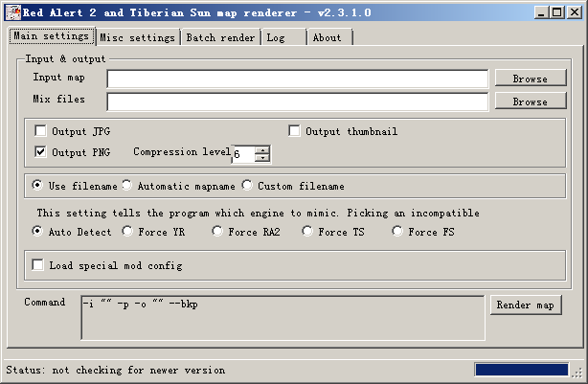This screenshot has width=588, height=384.
Task: Click the app icon in title bar
Action: click(x=12, y=12)
